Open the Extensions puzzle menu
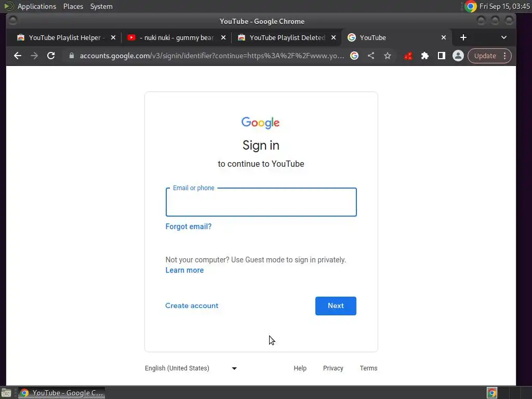The image size is (532, 399). click(x=425, y=56)
